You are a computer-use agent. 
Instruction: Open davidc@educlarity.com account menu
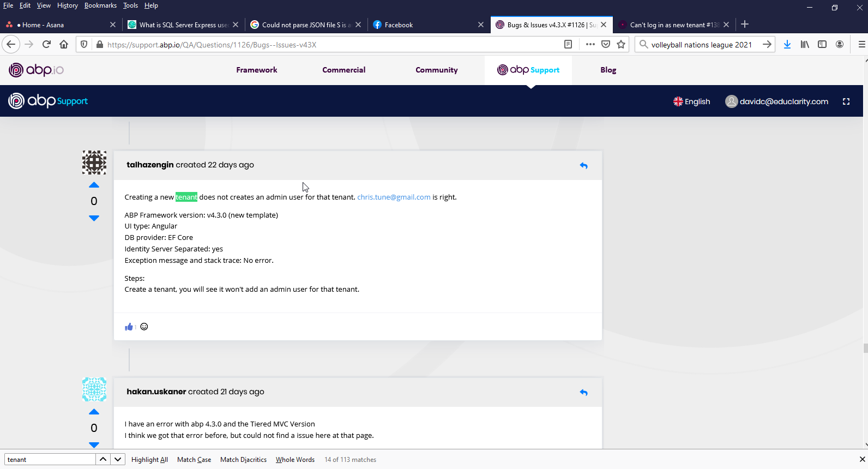coord(777,101)
